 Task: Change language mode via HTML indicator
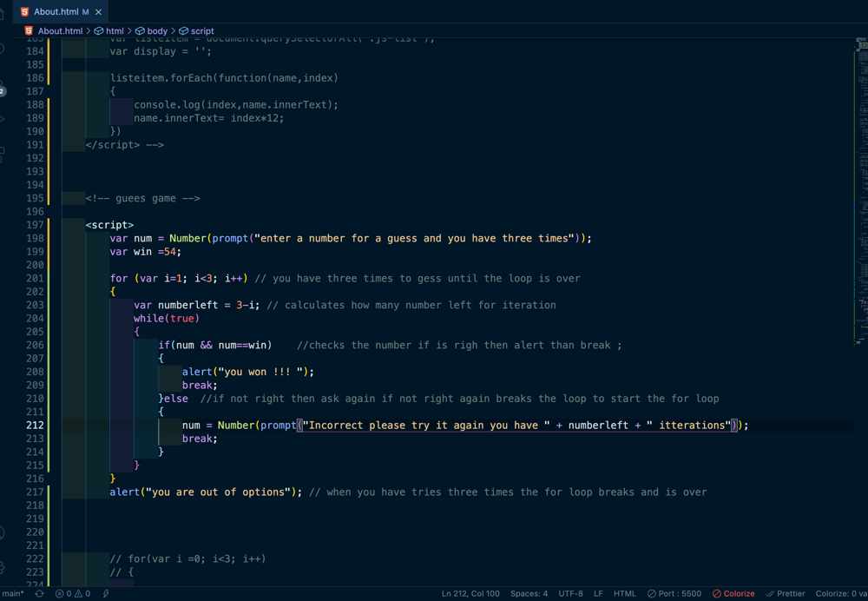(x=624, y=593)
